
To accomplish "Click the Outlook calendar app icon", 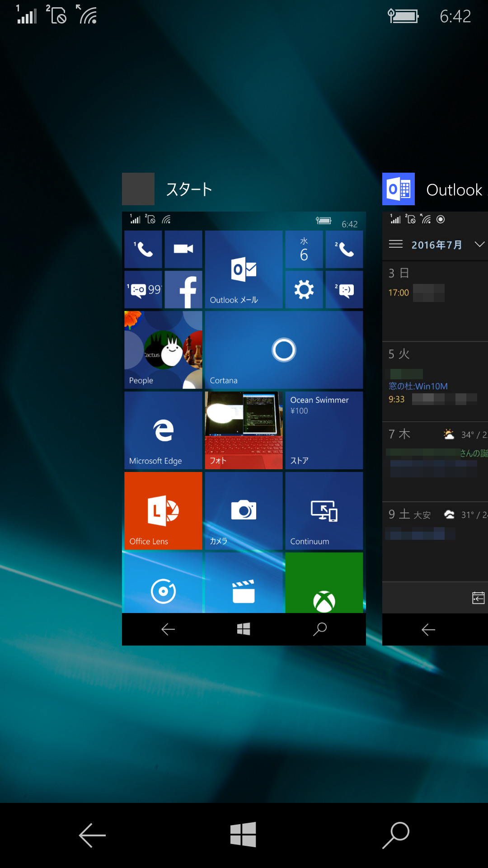I will [x=399, y=189].
